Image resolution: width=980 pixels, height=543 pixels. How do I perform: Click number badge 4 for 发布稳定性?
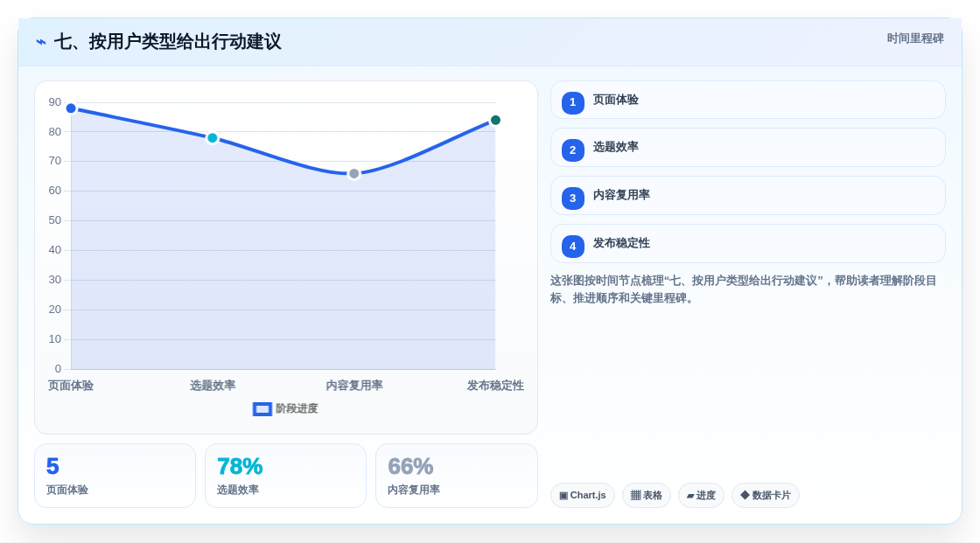572,247
